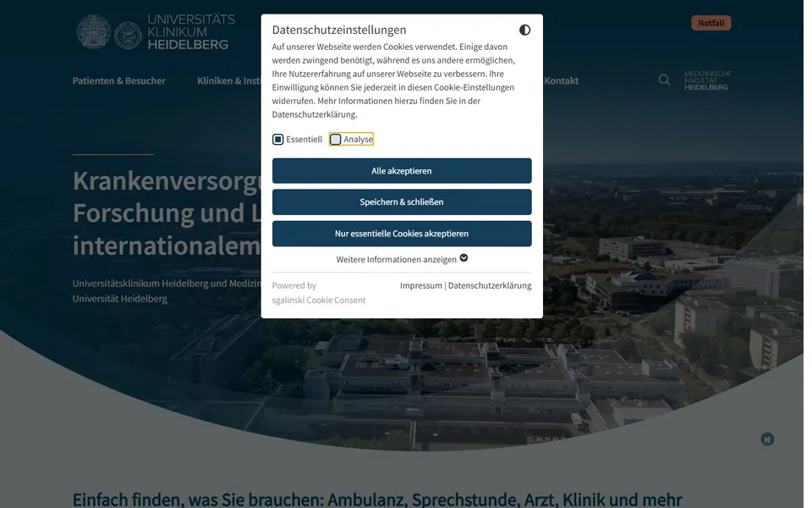Open the Medizinische Fakultät Heidelberg logo link

pos(707,80)
